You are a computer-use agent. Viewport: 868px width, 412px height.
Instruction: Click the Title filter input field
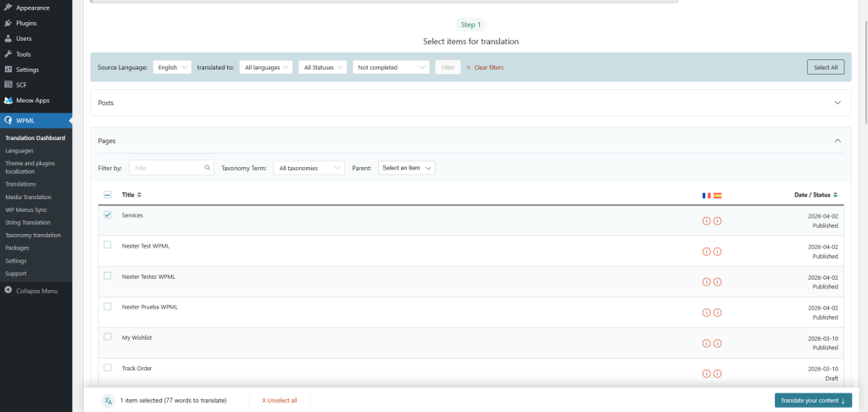click(171, 168)
